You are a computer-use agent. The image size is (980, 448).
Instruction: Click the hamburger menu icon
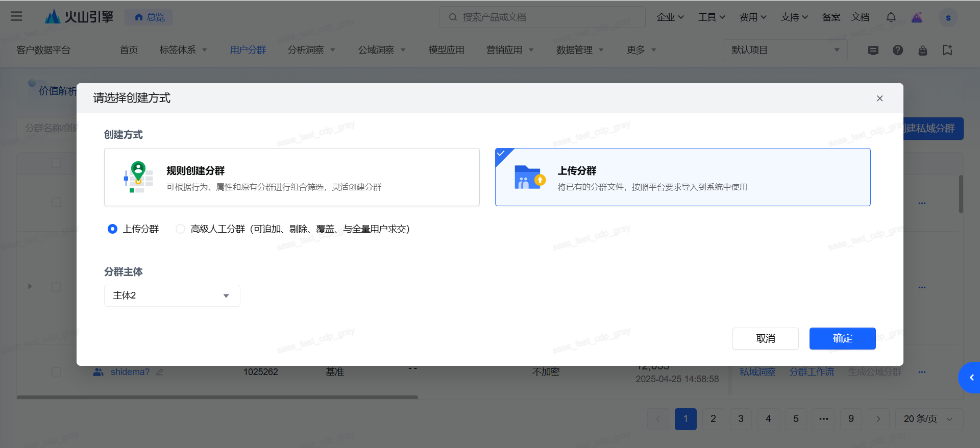(16, 16)
